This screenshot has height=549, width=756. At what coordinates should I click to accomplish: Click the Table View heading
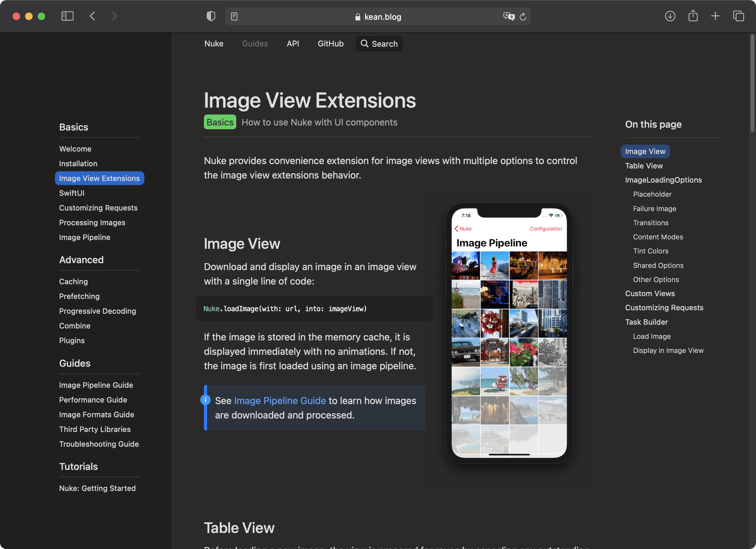click(x=239, y=528)
